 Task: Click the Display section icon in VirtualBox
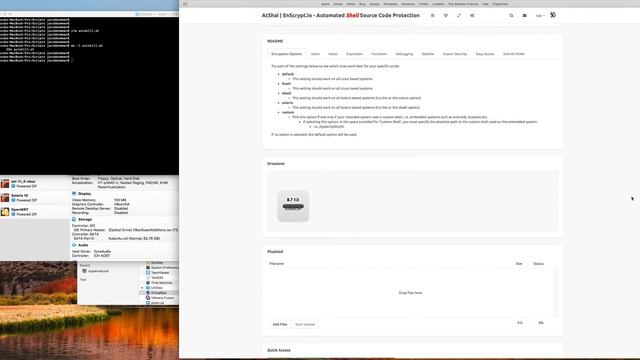click(74, 193)
